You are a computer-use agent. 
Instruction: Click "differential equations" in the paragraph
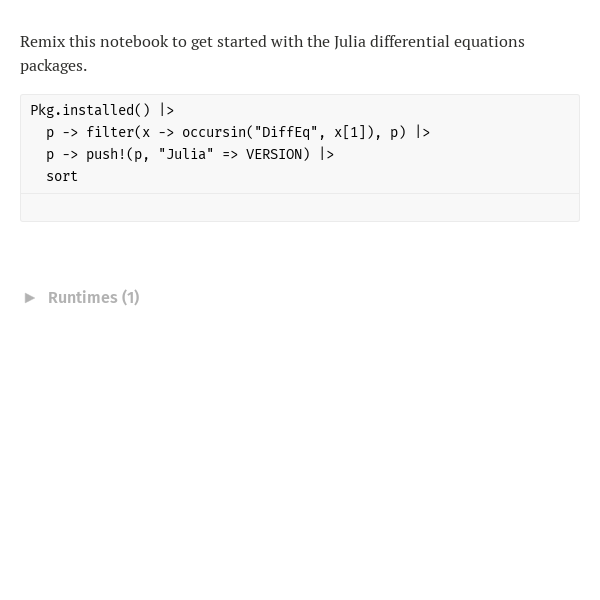[447, 42]
